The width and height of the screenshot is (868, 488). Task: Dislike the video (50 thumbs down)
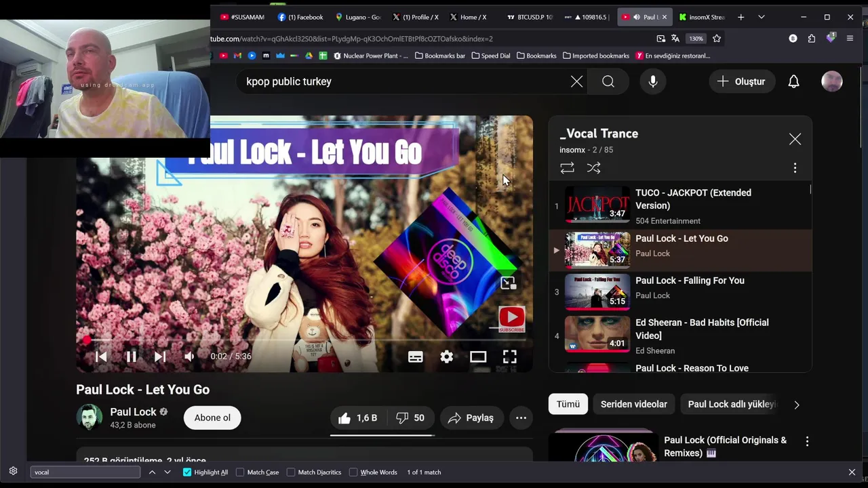click(410, 418)
